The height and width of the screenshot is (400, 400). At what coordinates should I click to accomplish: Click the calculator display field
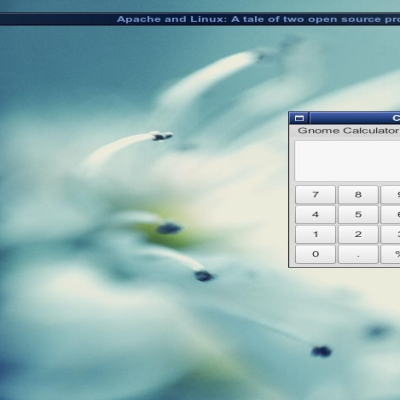[347, 161]
